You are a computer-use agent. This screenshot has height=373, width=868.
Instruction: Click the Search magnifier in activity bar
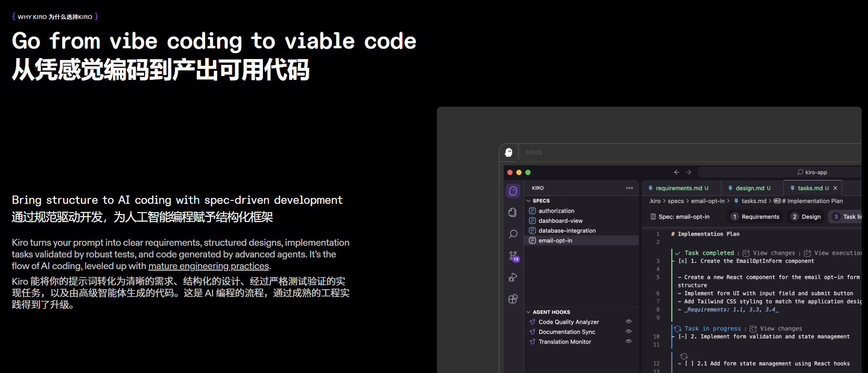click(513, 234)
